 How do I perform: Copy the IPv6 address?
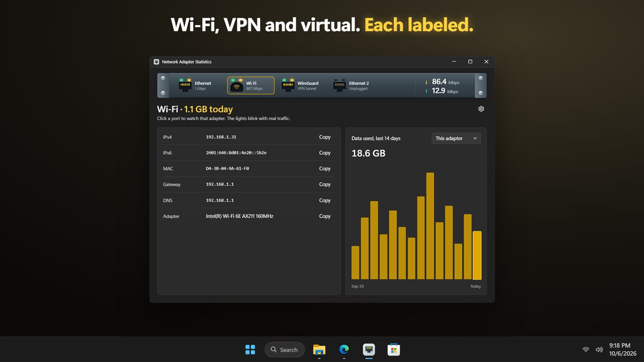click(x=325, y=153)
